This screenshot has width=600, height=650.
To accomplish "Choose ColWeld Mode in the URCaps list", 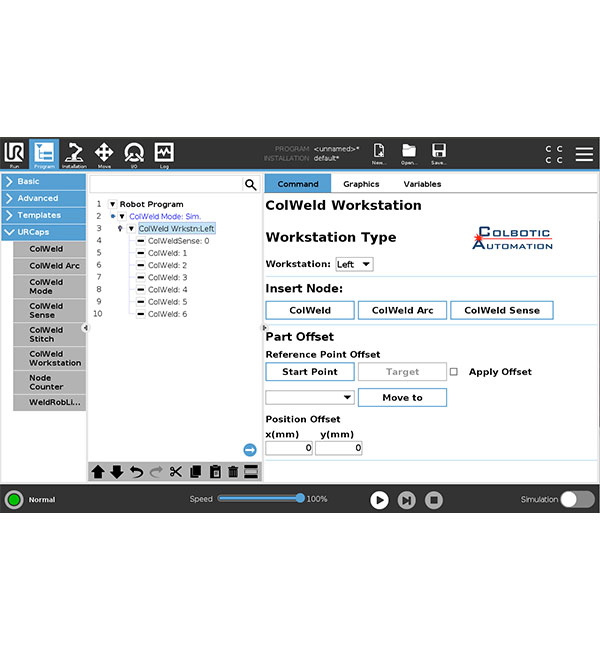I will coord(49,286).
